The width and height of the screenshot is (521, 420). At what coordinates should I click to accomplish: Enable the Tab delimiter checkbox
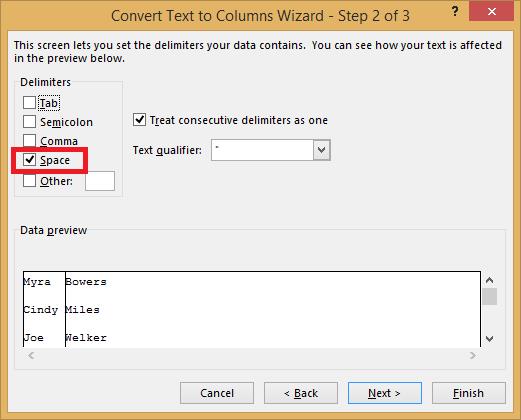coord(29,103)
